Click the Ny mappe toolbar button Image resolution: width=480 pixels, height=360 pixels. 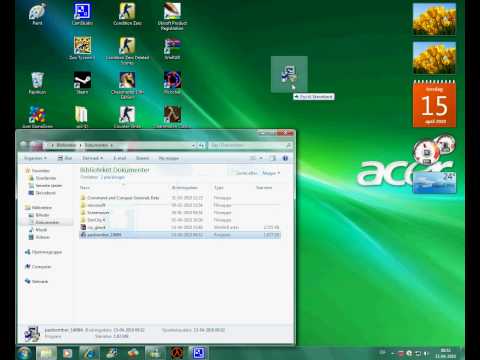click(x=169, y=158)
